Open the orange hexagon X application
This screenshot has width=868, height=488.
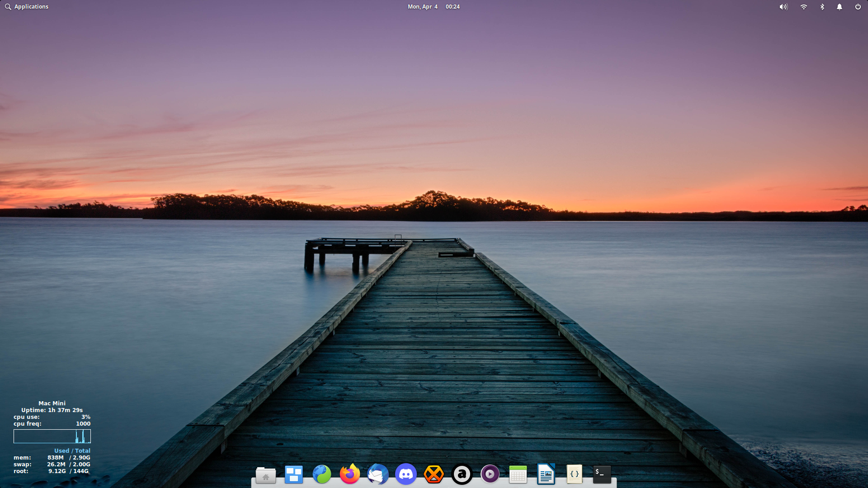[434, 474]
